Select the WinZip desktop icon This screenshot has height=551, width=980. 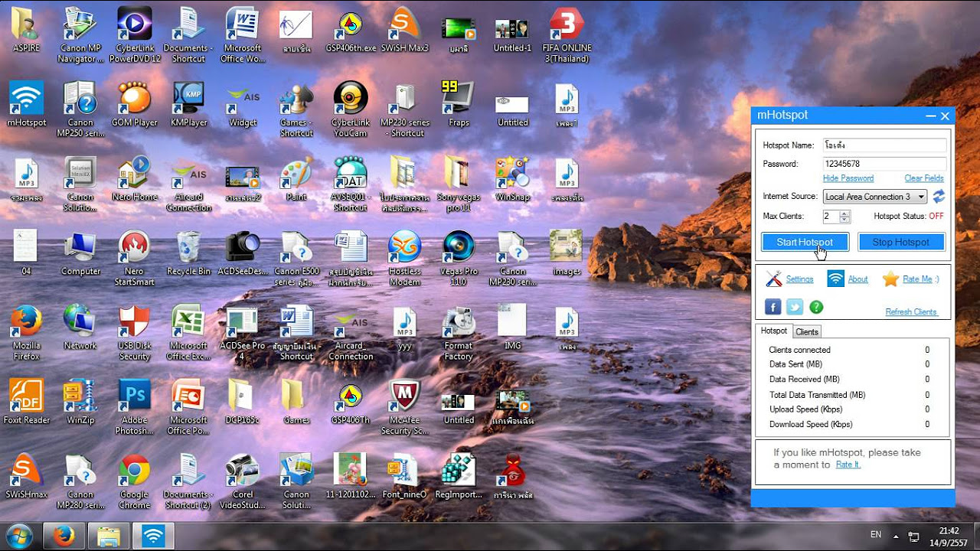(80, 403)
